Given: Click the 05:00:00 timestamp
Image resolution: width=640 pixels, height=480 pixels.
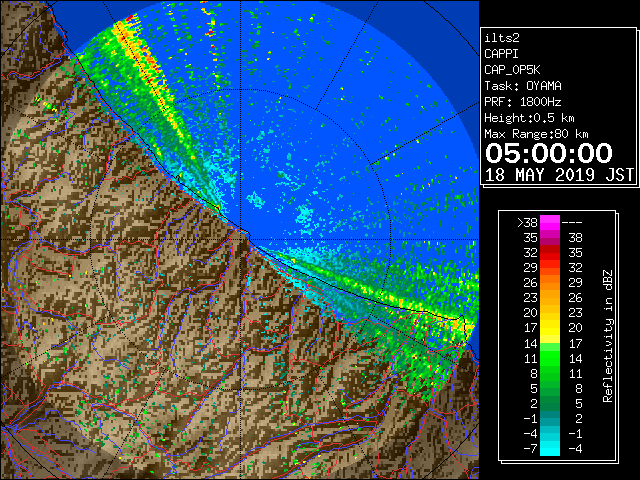Looking at the screenshot, I should coord(549,153).
